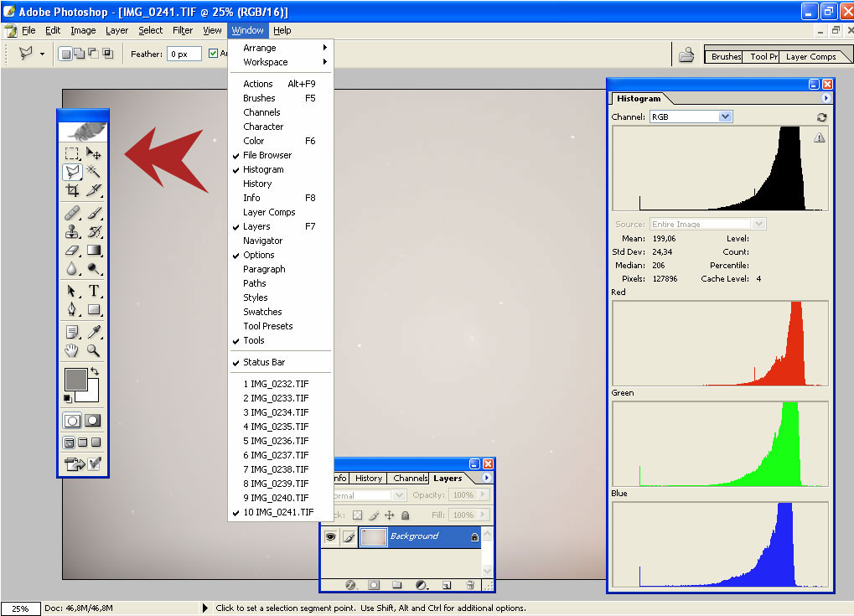This screenshot has height=616, width=854.
Task: Toggle the Anti-aliased checkbox
Action: [x=213, y=54]
